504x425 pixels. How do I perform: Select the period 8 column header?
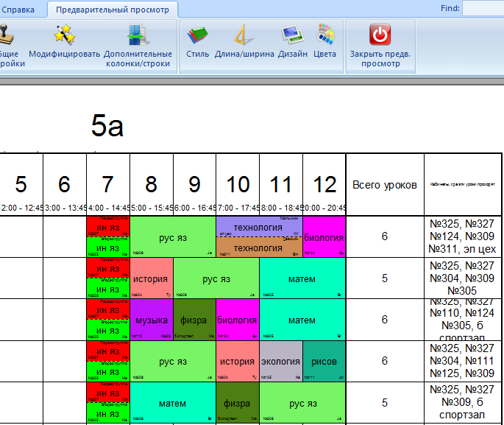pos(151,185)
